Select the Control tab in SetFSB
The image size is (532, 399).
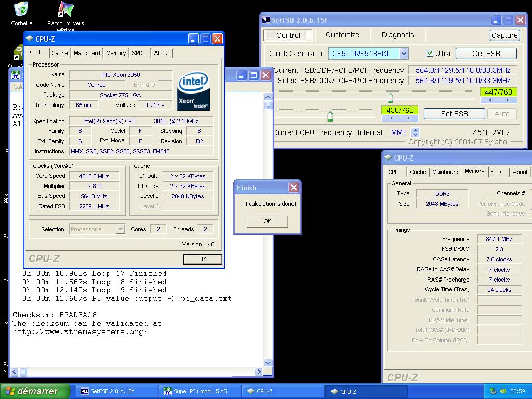point(288,35)
